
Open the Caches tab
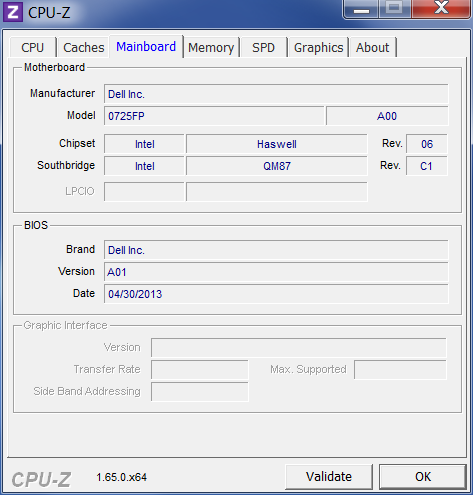pyautogui.click(x=83, y=47)
